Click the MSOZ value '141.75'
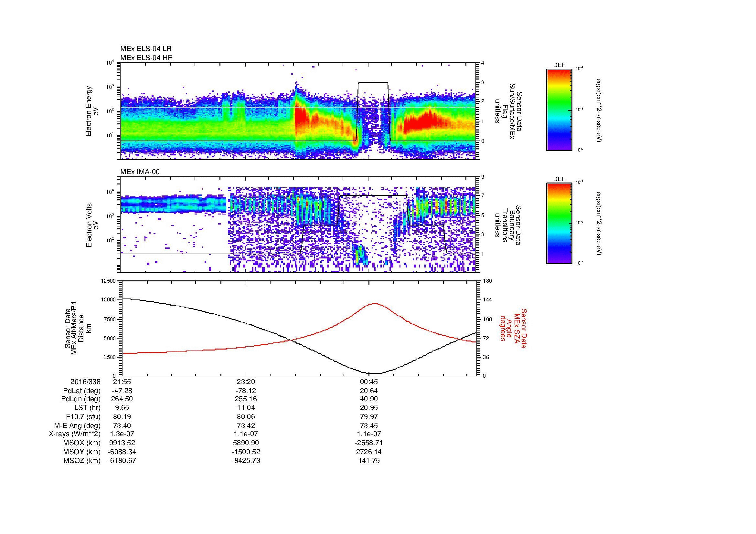Viewport: 756px width, 534px height. [x=369, y=461]
